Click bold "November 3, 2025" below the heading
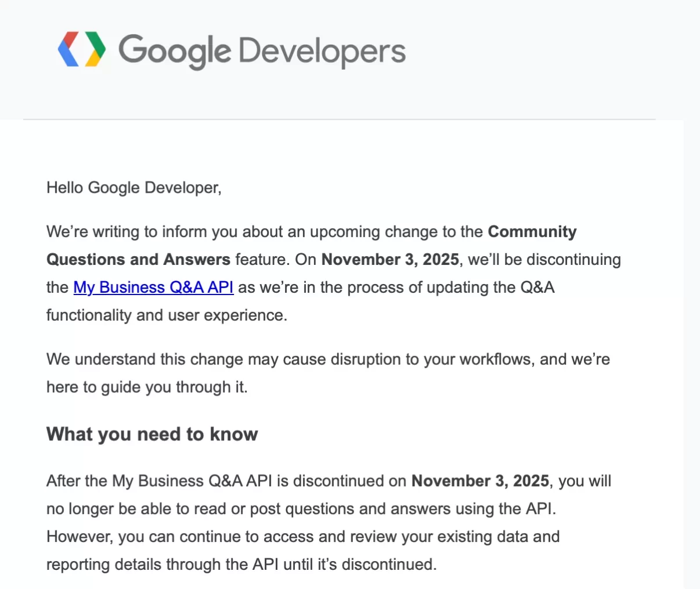This screenshot has height=589, width=700. 480,481
